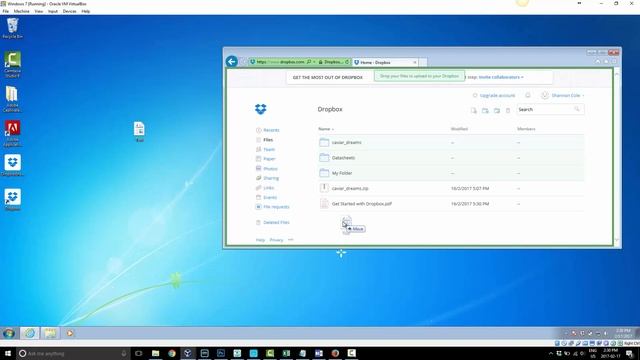Open Photos in the Dropbox sidebar
Viewport: 640px width, 360px height.
(267, 169)
